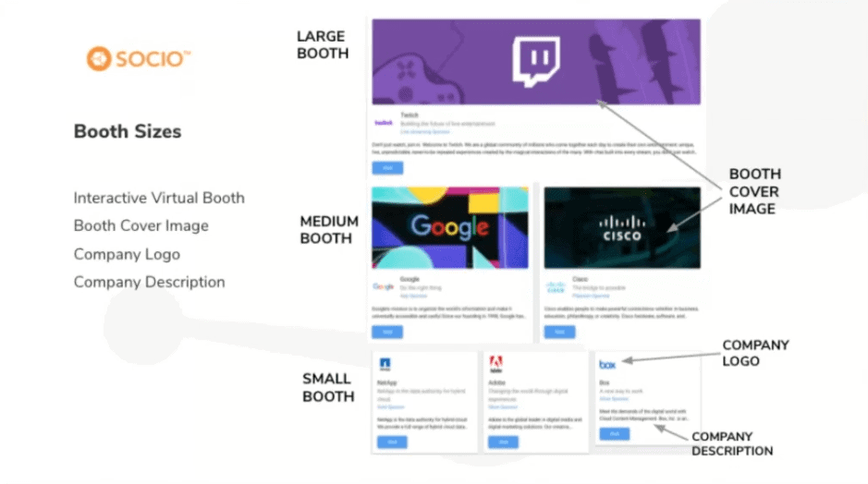Click the Visit button in NetApp booth

pos(392,442)
